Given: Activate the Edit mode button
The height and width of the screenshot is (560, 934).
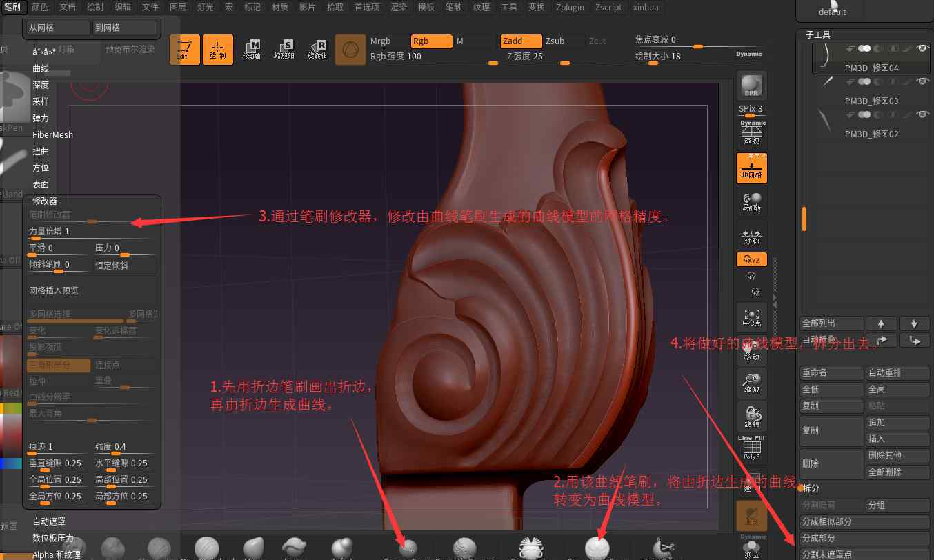Looking at the screenshot, I should [185, 50].
